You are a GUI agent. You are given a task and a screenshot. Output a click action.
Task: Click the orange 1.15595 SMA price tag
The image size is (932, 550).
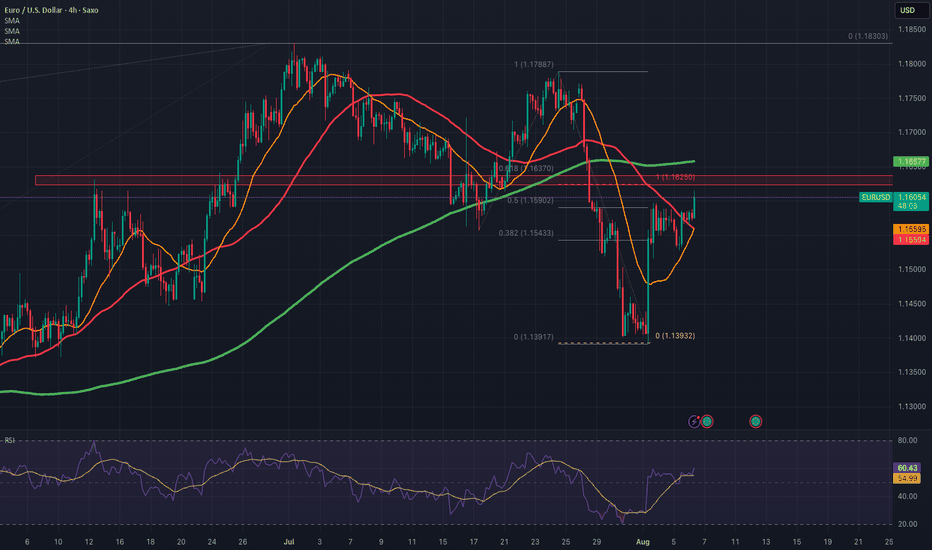pos(911,229)
